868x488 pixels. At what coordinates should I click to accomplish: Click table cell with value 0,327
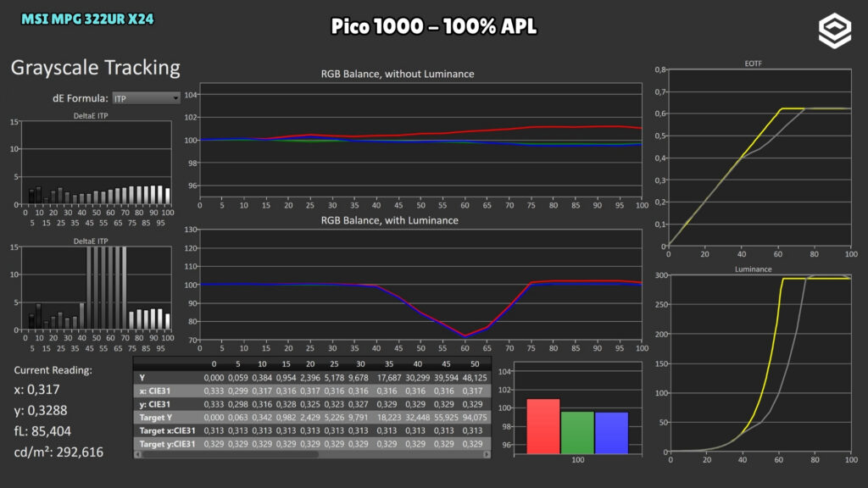coord(359,404)
